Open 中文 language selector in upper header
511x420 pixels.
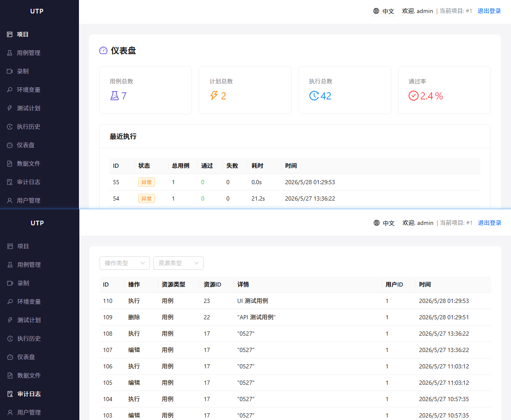pyautogui.click(x=384, y=11)
